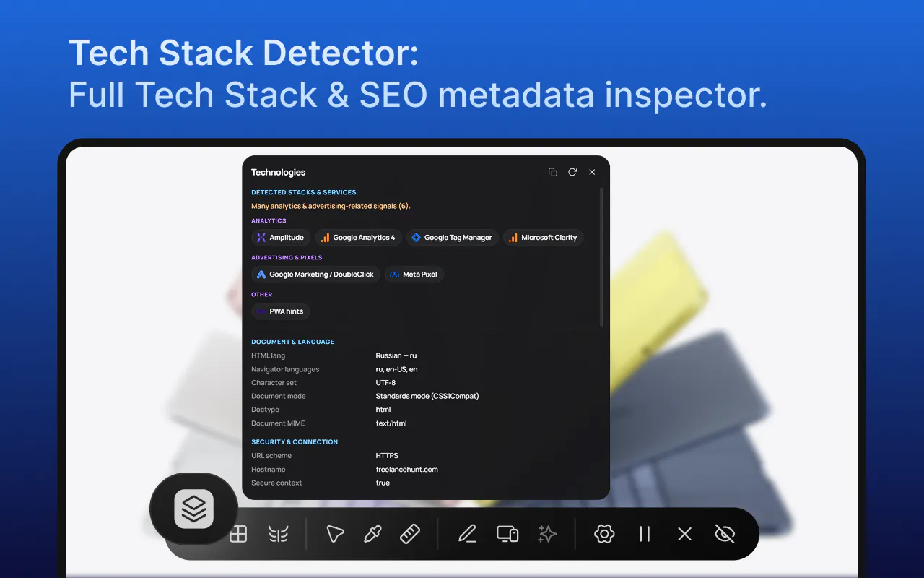Select the PWA hints chip
This screenshot has height=578, width=924.
[x=281, y=311]
